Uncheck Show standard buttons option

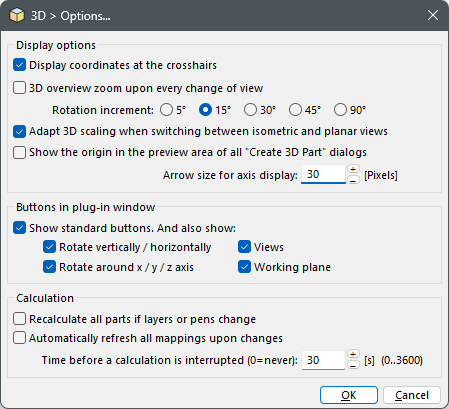click(x=19, y=228)
